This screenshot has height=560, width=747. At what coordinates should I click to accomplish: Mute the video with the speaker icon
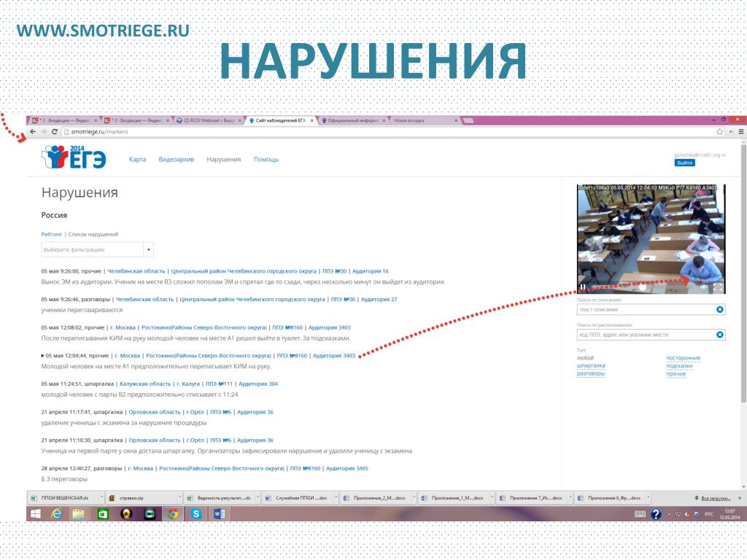point(704,287)
